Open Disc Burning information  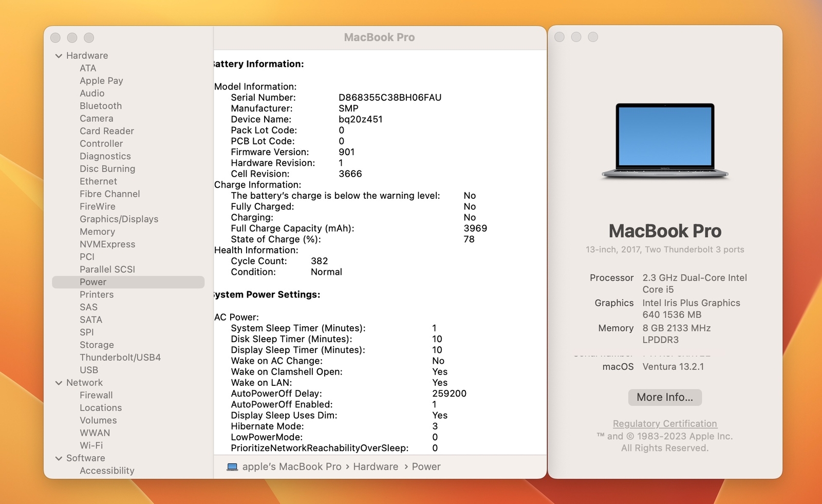pyautogui.click(x=107, y=169)
